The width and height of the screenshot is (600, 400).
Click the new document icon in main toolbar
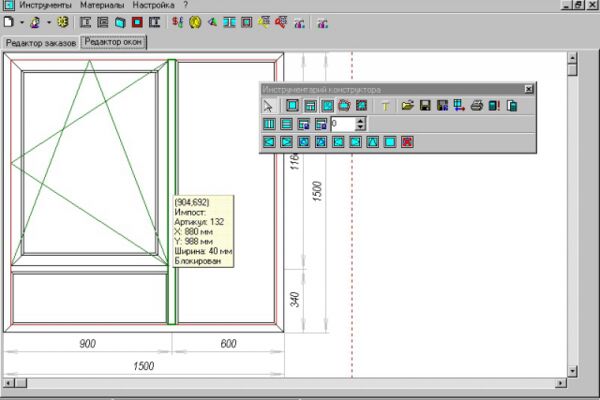[x=8, y=22]
